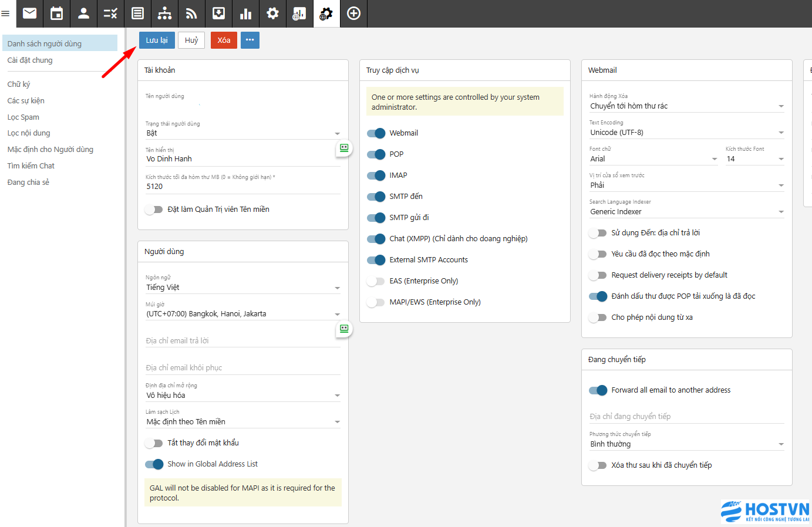Select Danh sách người dùng in sidebar

tap(60, 43)
